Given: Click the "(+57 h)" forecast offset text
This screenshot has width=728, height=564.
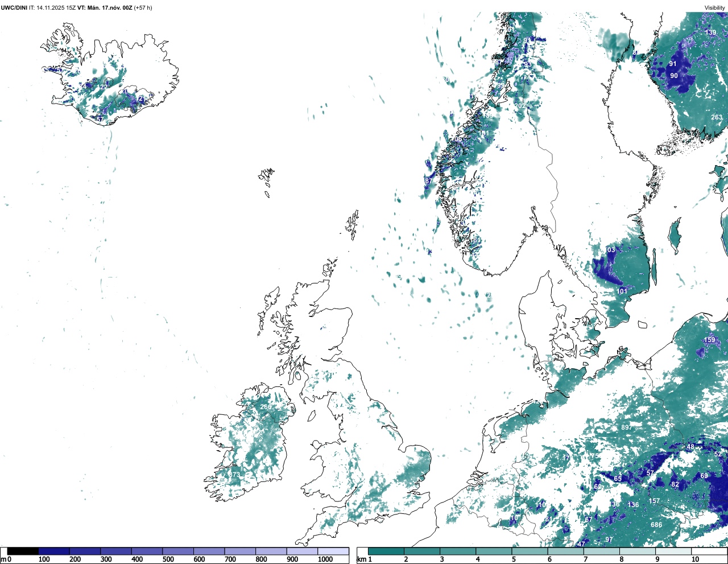Looking at the screenshot, I should tap(143, 8).
